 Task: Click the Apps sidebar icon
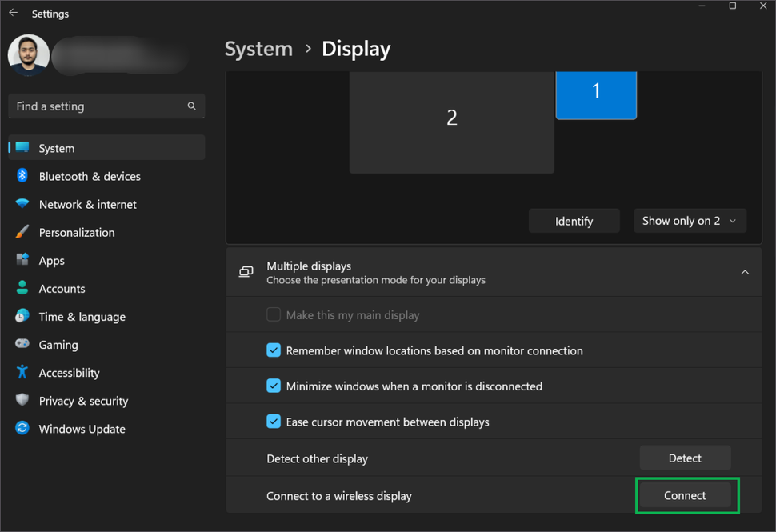tap(21, 260)
